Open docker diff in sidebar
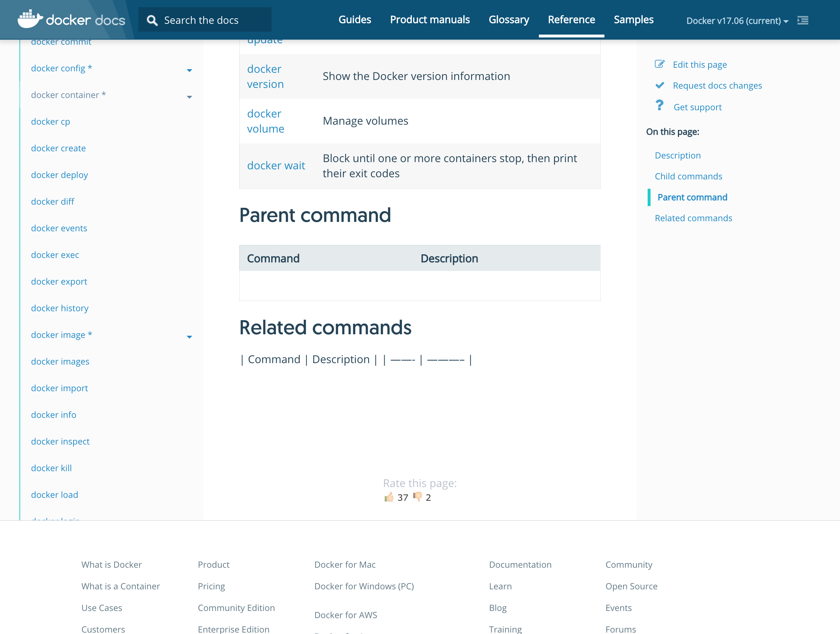Image resolution: width=840 pixels, height=634 pixels. pyautogui.click(x=53, y=201)
